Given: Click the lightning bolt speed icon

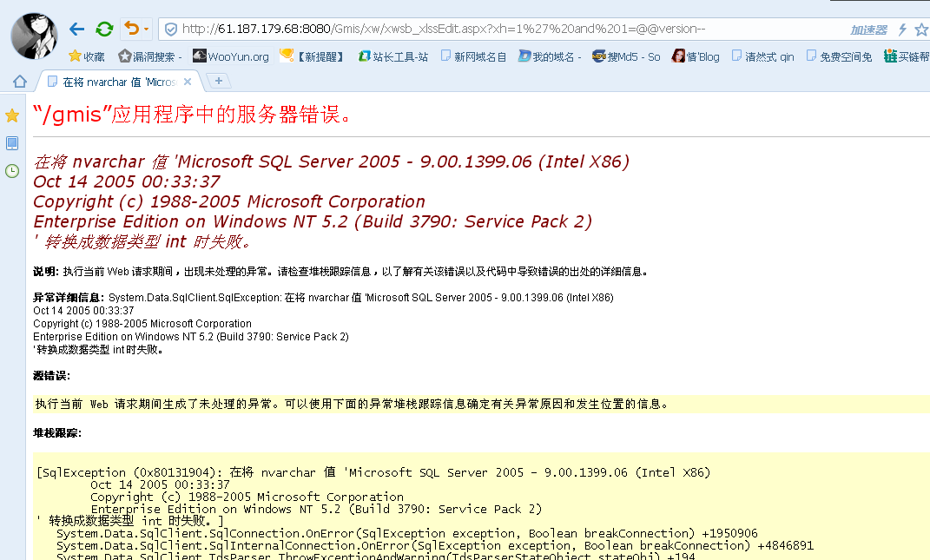Looking at the screenshot, I should [902, 29].
